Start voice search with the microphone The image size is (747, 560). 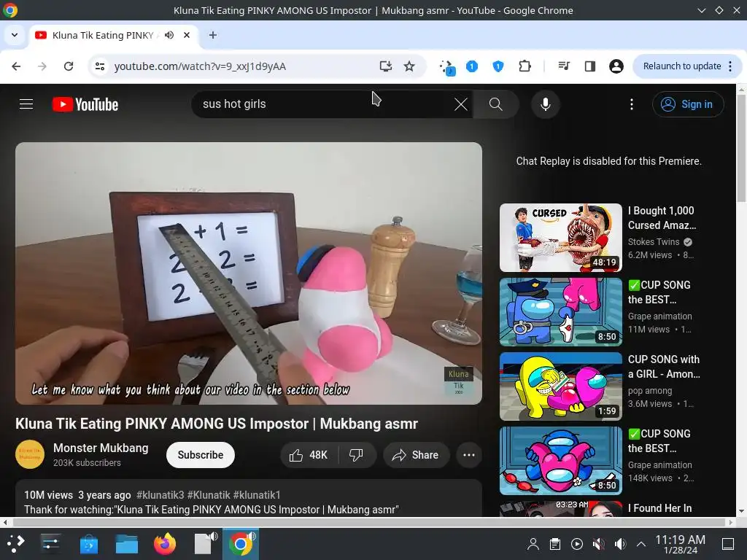click(x=546, y=104)
